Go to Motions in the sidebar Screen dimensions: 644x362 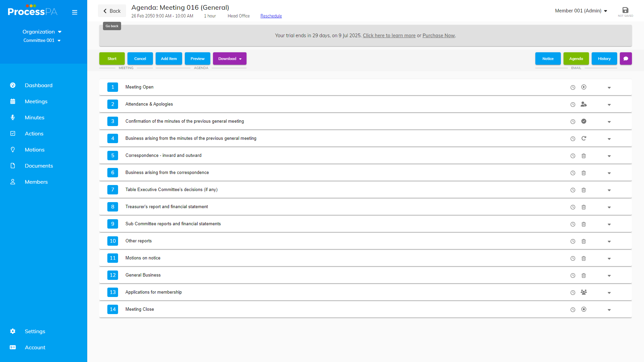35,150
